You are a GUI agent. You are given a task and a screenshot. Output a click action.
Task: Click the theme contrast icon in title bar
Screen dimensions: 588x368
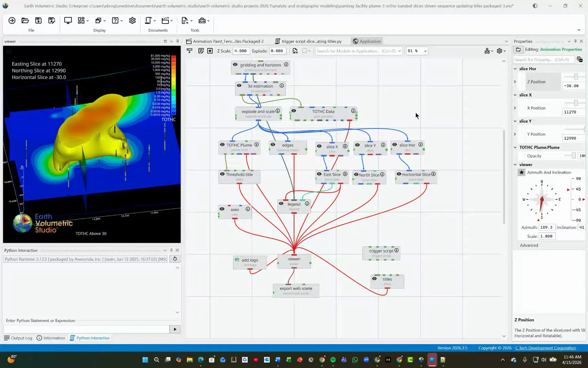click(535, 6)
